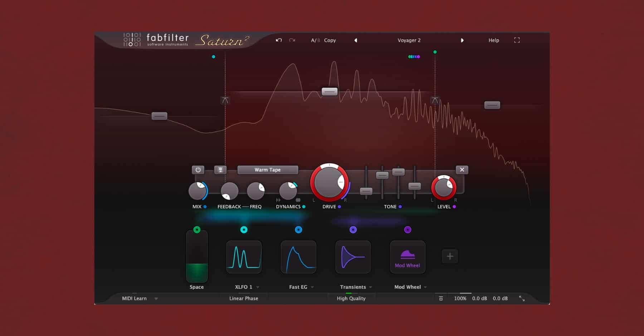
Task: Click the Space source green drag target
Action: click(x=197, y=229)
